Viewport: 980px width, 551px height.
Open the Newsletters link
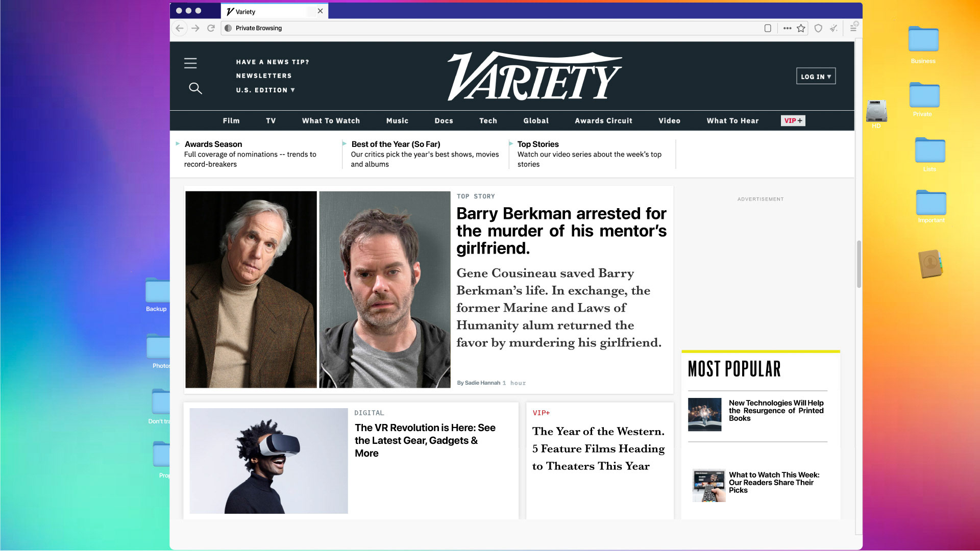click(x=264, y=76)
